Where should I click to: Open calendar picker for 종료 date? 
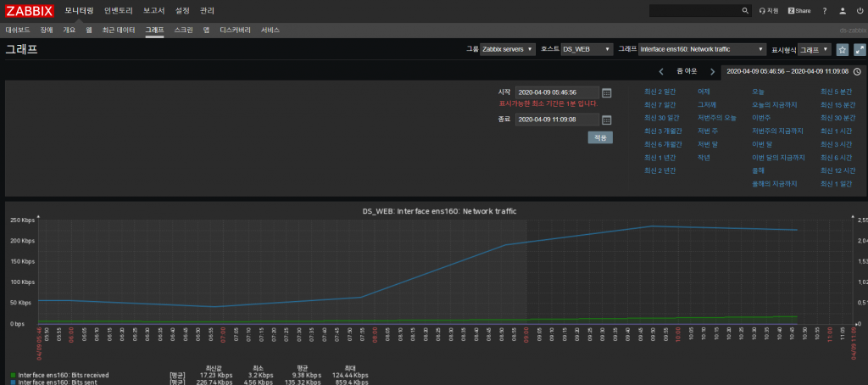pyautogui.click(x=607, y=120)
